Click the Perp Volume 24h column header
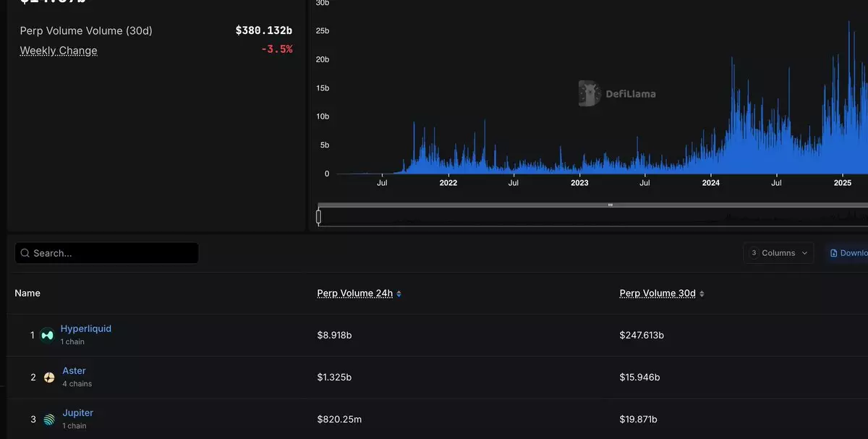This screenshot has width=868, height=439. pos(354,293)
